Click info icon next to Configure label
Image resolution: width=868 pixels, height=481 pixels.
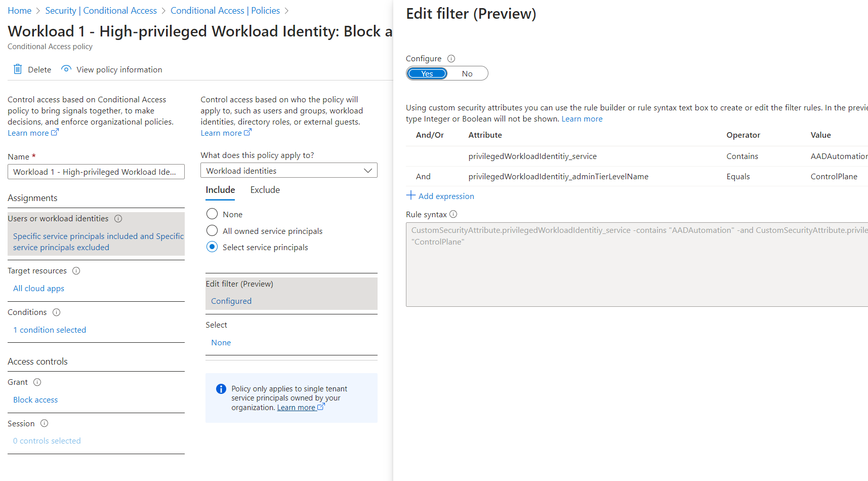pos(451,59)
